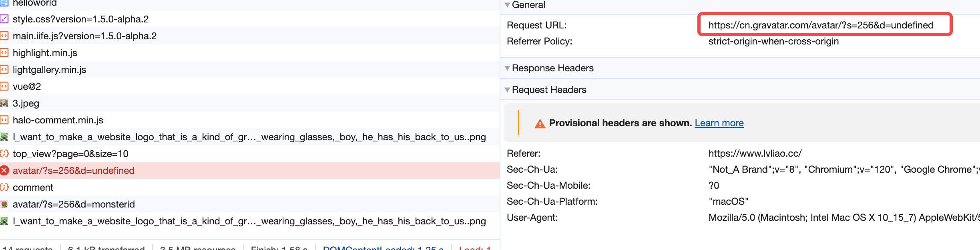
Task: Collapse the Response Headers section
Action: click(508, 68)
